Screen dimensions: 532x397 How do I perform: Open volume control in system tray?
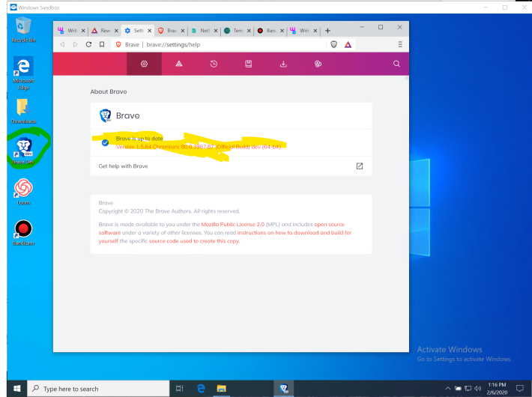click(x=478, y=389)
